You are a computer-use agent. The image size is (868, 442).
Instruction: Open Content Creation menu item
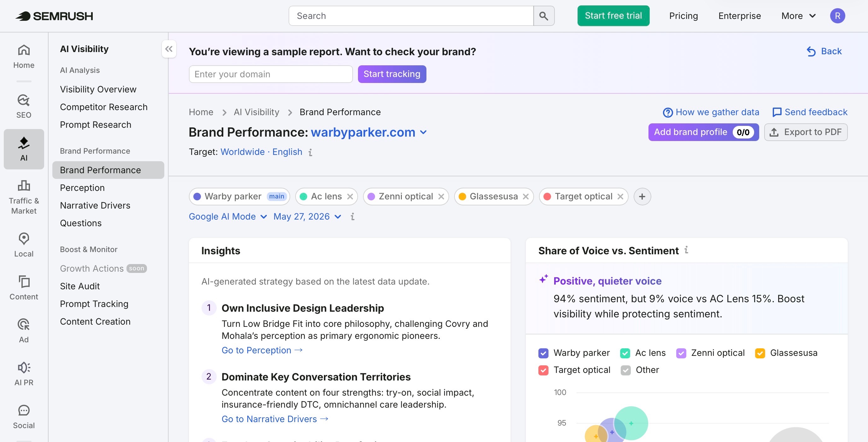click(95, 321)
